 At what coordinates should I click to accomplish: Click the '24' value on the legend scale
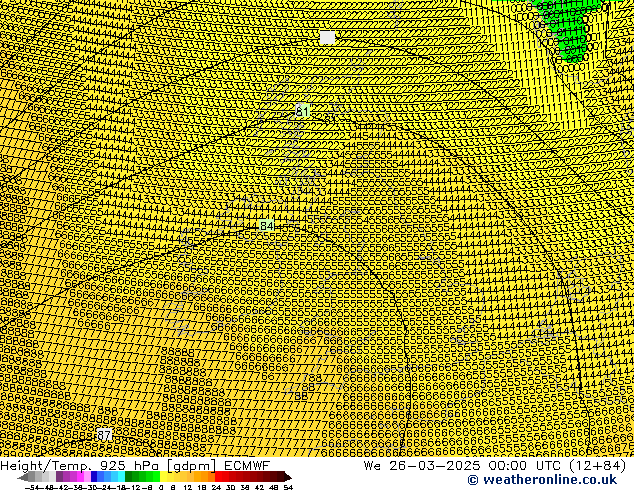[216, 487]
